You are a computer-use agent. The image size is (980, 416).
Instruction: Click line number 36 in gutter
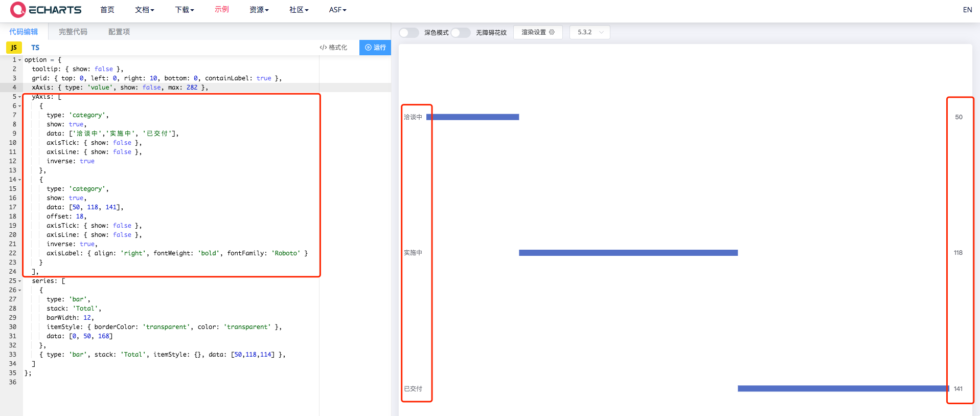click(x=12, y=382)
